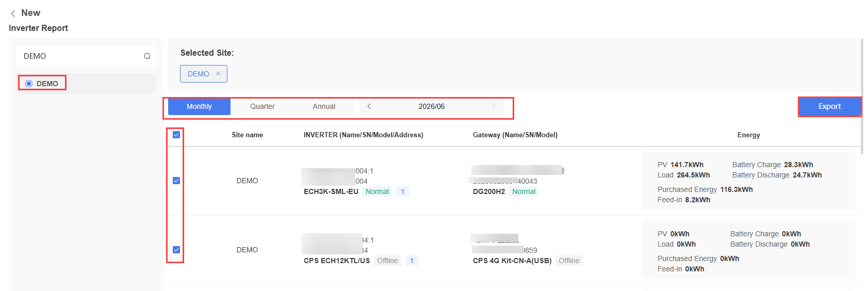
Task: Click the page vertical scrollbar
Action: pos(862,96)
